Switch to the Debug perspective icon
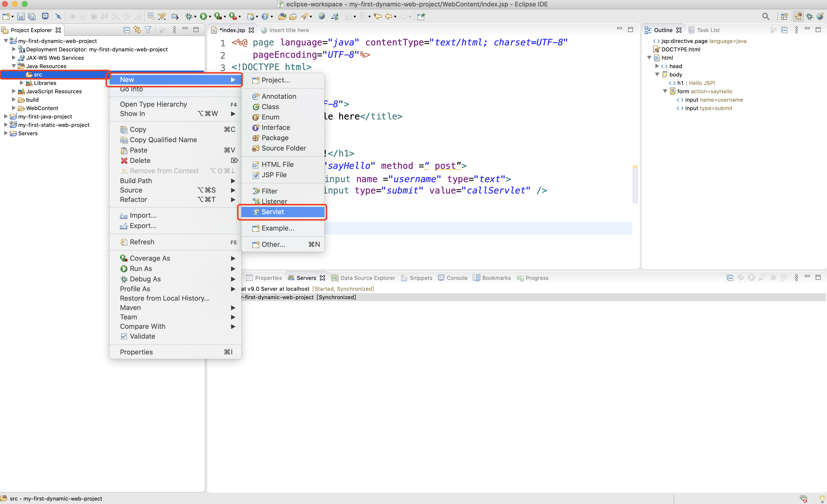Viewport: 827px width, 504px height. pyautogui.click(x=809, y=16)
